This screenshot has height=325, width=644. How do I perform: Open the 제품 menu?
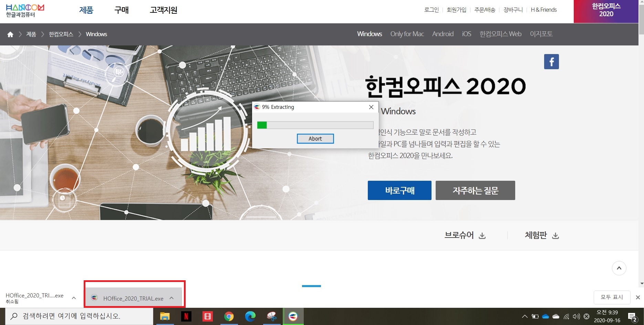(x=86, y=10)
